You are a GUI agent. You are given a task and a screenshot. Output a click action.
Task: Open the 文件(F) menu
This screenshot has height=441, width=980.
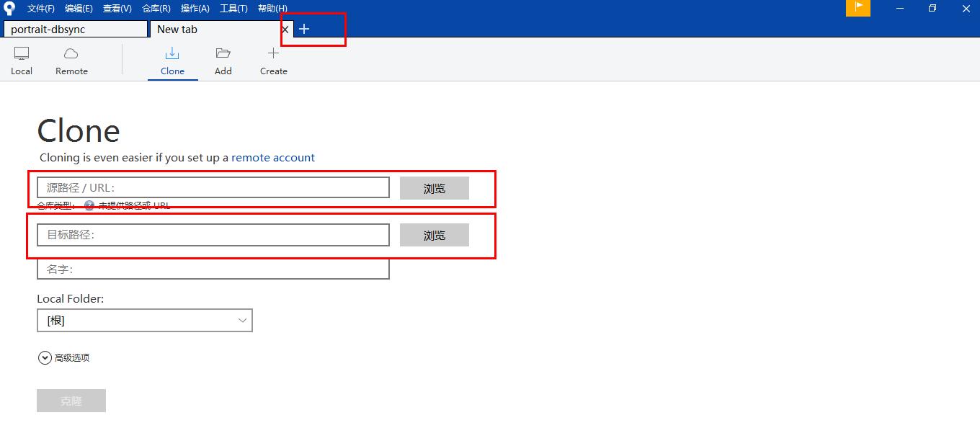tap(41, 9)
